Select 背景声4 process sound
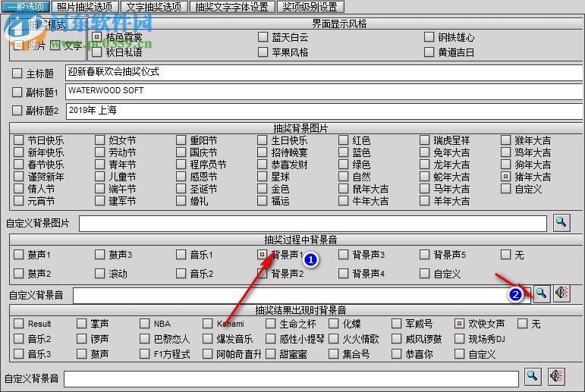This screenshot has height=392, width=585. [343, 274]
